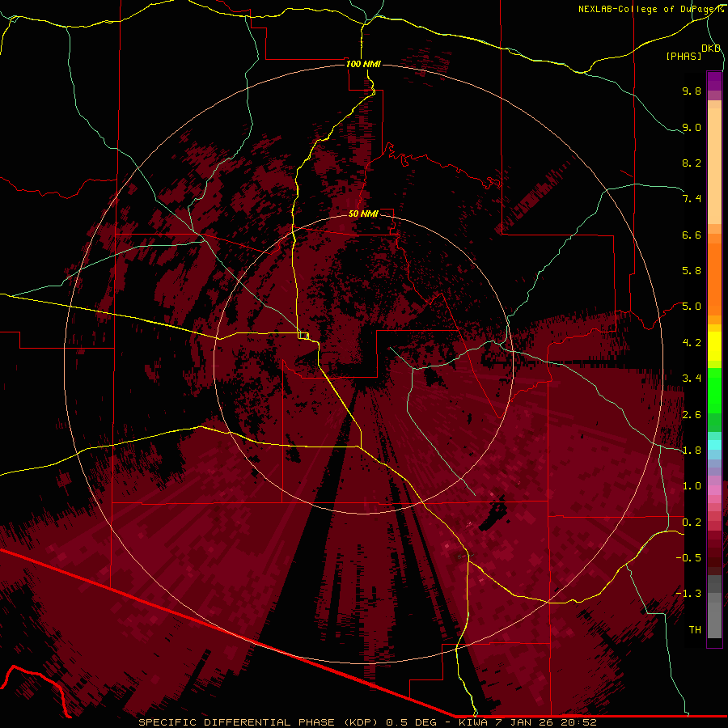Select the 5.8 legend value
This screenshot has width=728, height=728.
click(x=692, y=271)
